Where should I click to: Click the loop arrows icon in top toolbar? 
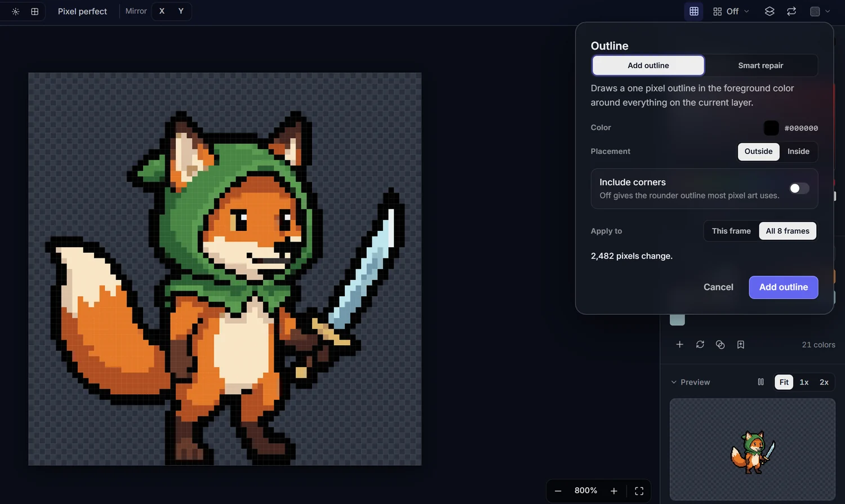point(791,11)
